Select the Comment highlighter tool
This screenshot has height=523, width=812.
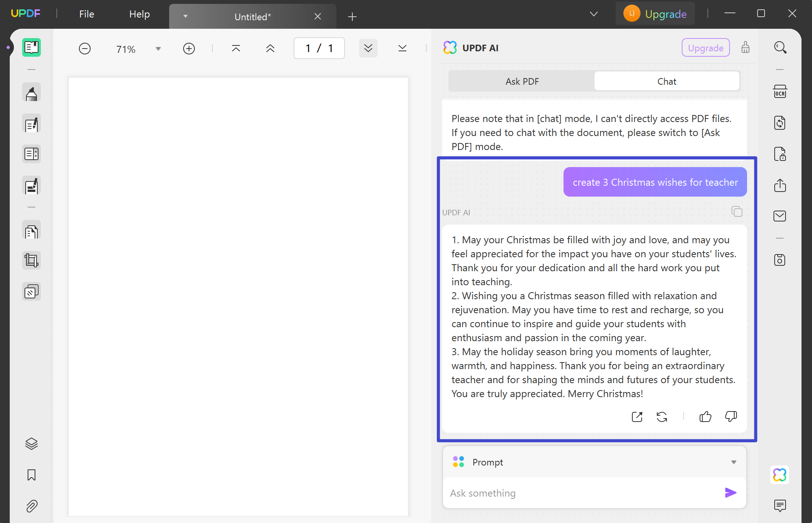point(31,93)
